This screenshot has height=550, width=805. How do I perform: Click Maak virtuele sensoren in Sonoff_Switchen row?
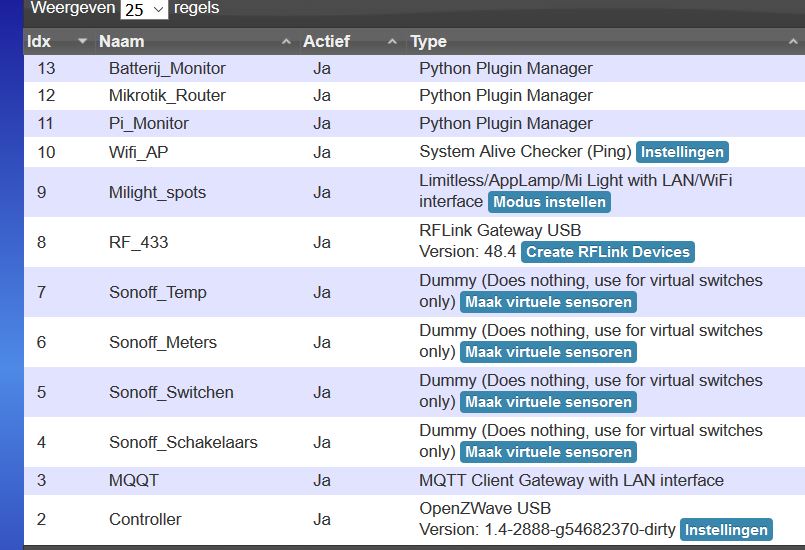point(548,402)
